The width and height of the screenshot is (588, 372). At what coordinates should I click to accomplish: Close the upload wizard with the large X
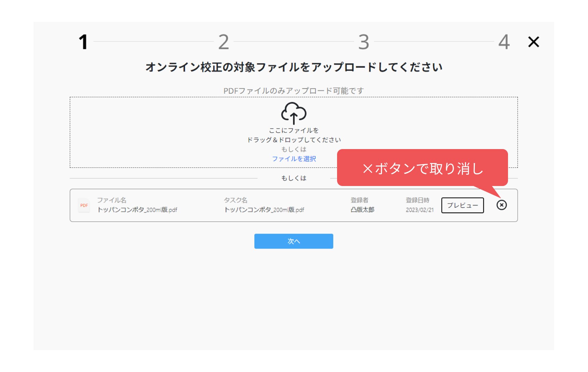coord(533,42)
